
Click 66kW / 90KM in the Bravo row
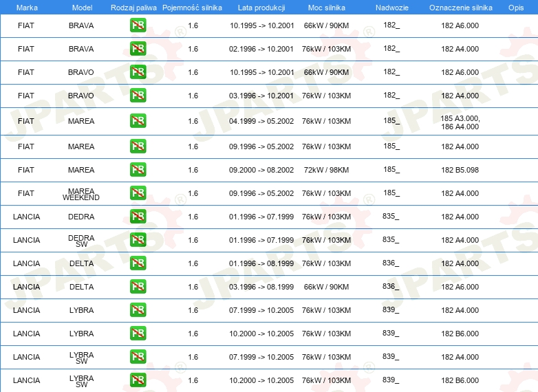(x=326, y=72)
